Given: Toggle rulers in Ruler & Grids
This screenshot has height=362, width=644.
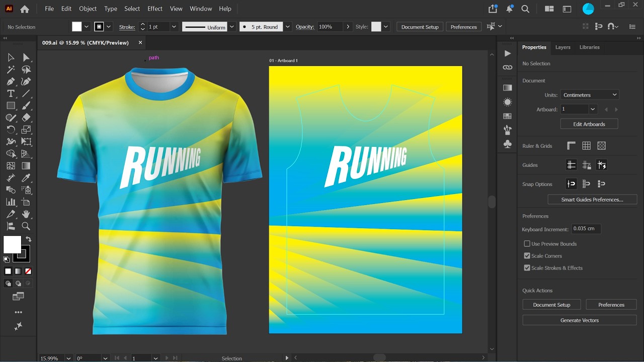Looking at the screenshot, I should point(571,146).
